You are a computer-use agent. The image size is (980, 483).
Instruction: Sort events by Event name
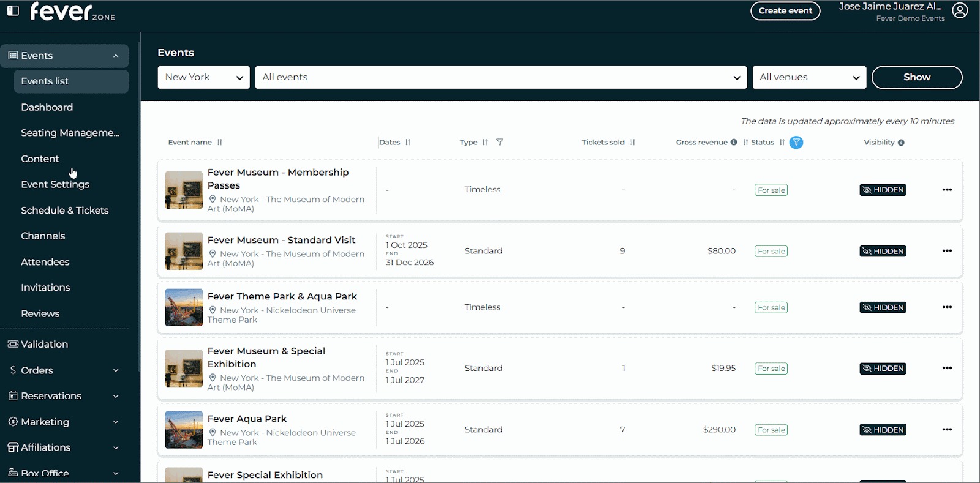coord(220,142)
